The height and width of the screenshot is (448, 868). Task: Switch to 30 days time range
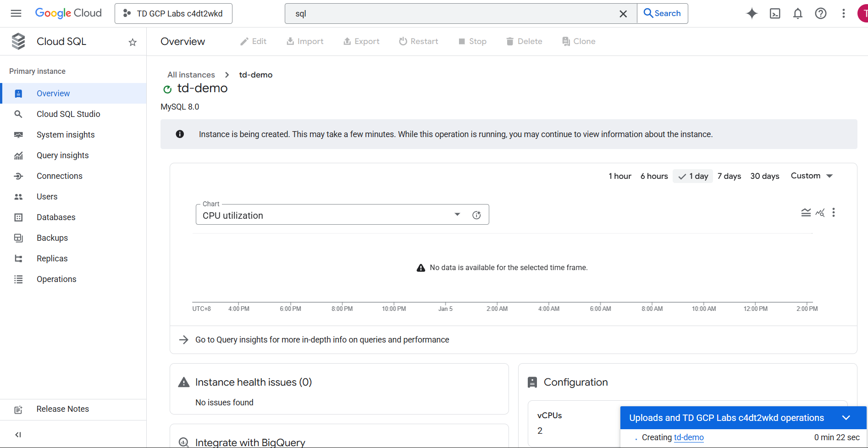764,176
